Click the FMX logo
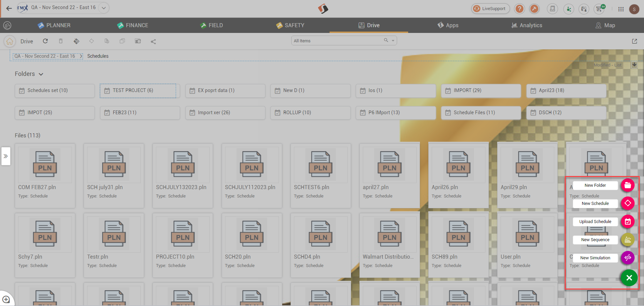The width and height of the screenshot is (644, 306). tap(23, 8)
